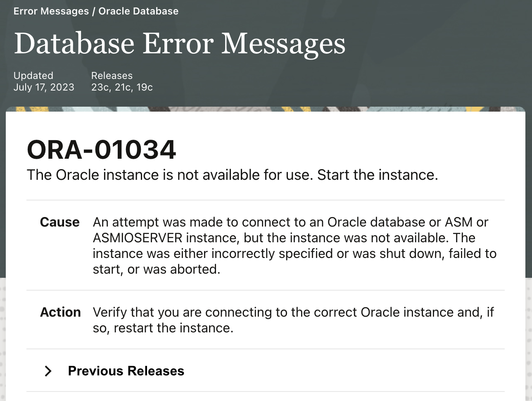Click the Updated date July 17, 2023

coord(44,87)
